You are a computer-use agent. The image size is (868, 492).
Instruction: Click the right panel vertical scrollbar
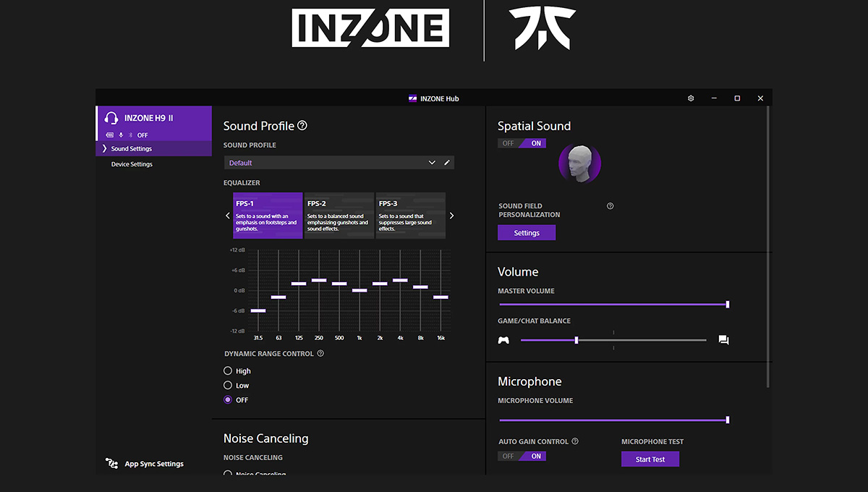click(767, 247)
